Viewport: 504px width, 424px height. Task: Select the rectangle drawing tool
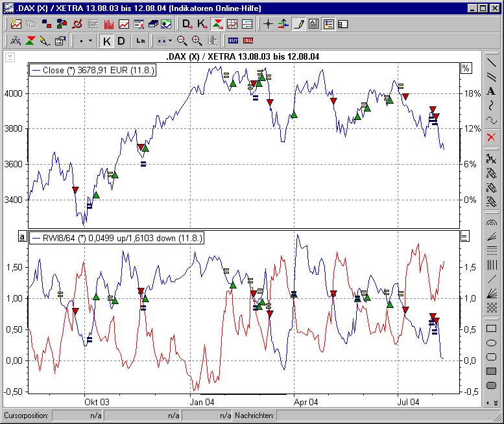(x=491, y=328)
